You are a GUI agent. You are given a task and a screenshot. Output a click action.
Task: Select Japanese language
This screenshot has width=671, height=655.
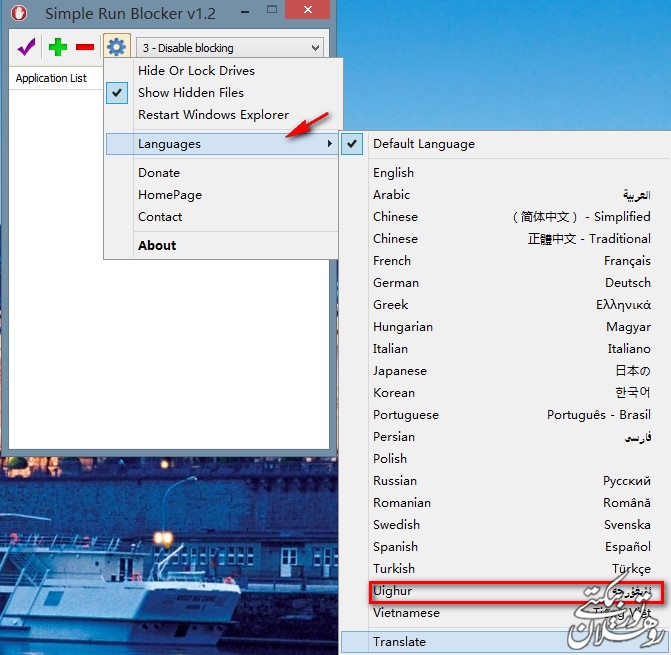[505, 370]
